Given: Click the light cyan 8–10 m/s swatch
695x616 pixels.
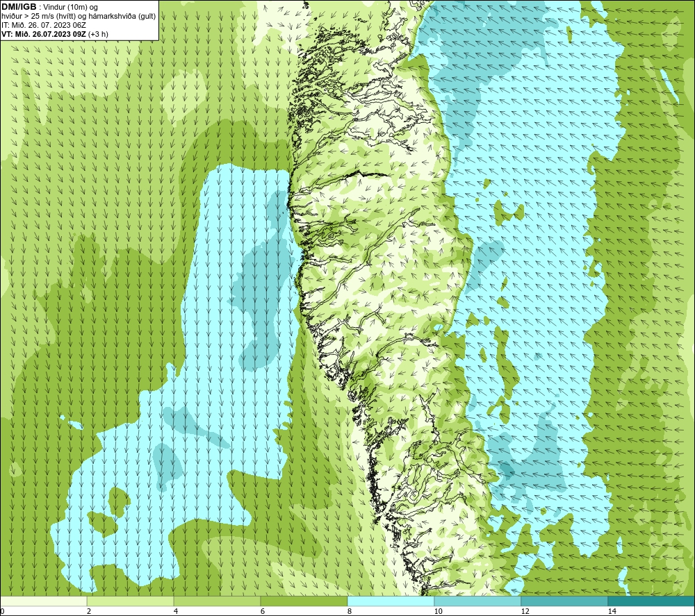Looking at the screenshot, I should (391, 601).
